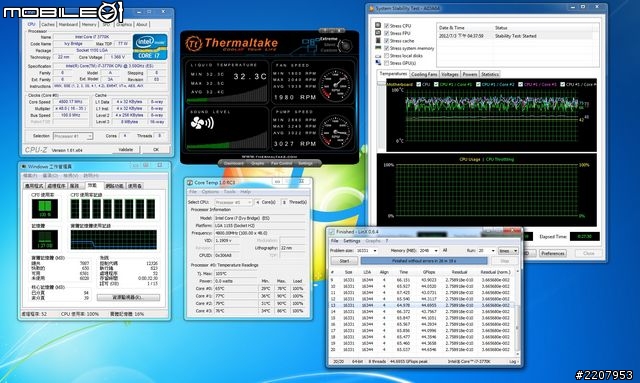The width and height of the screenshot is (640, 383).
Task: Click the Elapsed Time value in AIDA64
Action: pos(584,236)
